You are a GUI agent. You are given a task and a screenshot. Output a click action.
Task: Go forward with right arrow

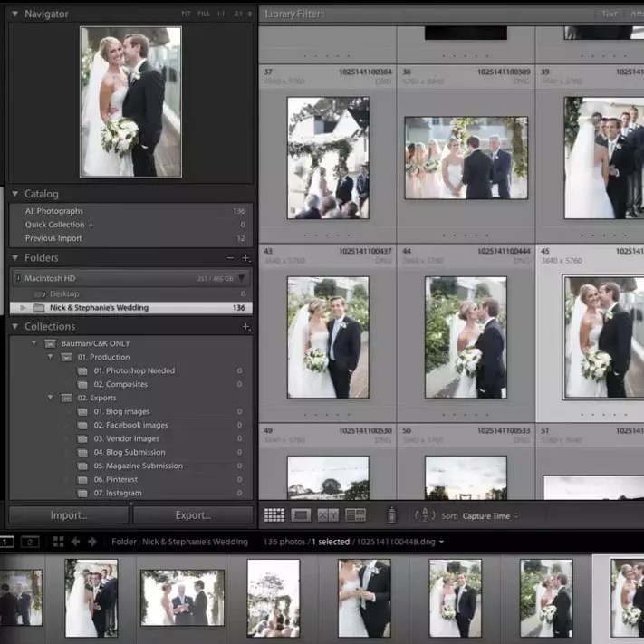click(x=92, y=542)
